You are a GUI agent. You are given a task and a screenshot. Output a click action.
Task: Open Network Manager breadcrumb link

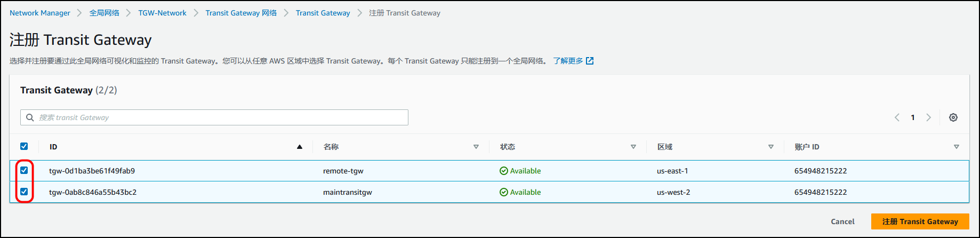40,13
